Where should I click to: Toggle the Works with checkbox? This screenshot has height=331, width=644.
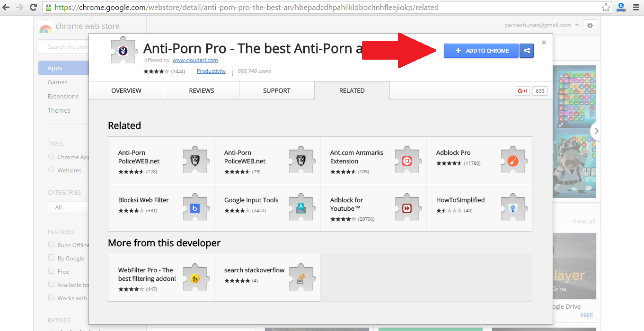point(51,298)
